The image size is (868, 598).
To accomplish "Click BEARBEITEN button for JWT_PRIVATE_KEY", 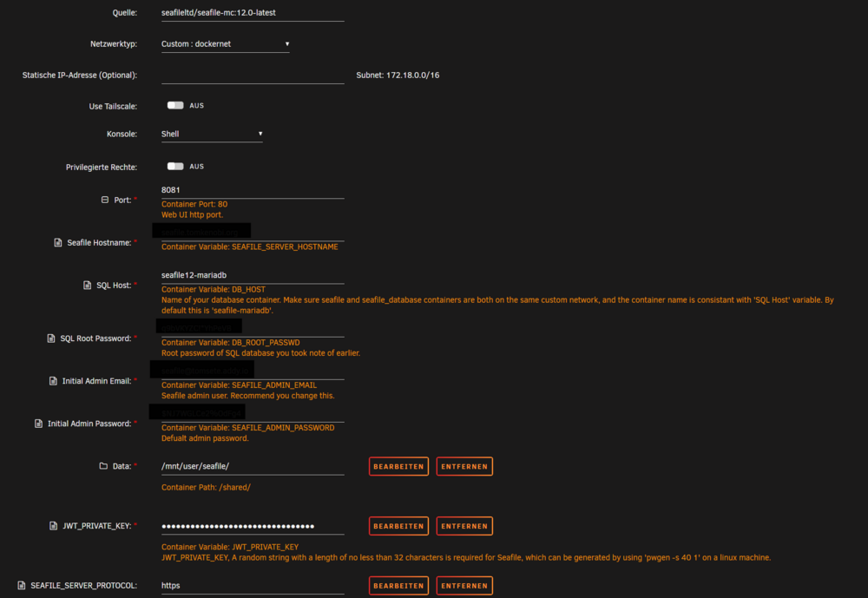I will pyautogui.click(x=398, y=526).
